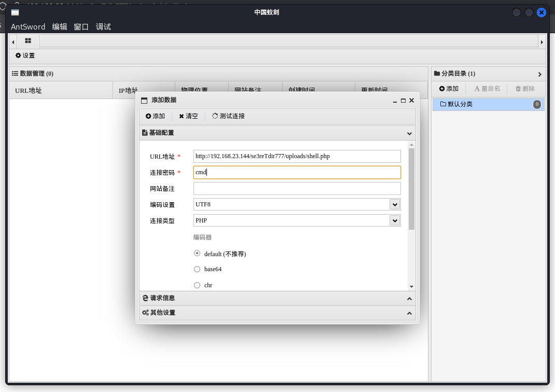The image size is (555, 392).
Task: Run 测试连接 to test connection
Action: (x=228, y=116)
